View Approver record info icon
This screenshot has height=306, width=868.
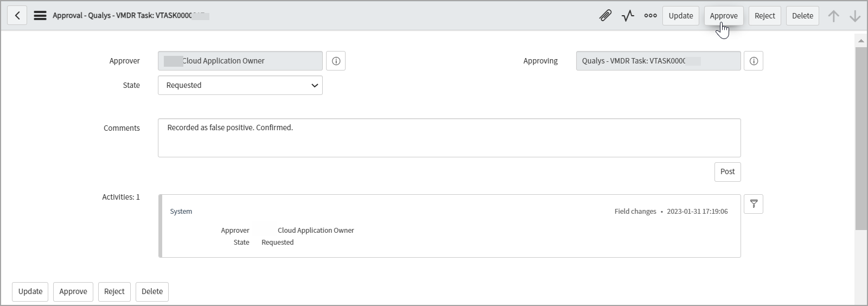click(x=336, y=61)
